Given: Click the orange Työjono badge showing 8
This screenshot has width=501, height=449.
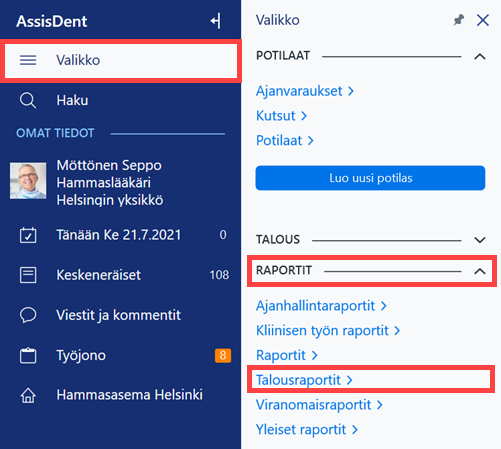Looking at the screenshot, I should pyautogui.click(x=223, y=355).
